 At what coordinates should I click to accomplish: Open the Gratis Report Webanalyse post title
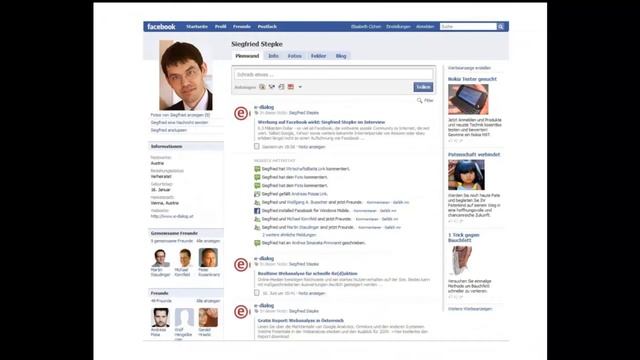click(x=300, y=321)
